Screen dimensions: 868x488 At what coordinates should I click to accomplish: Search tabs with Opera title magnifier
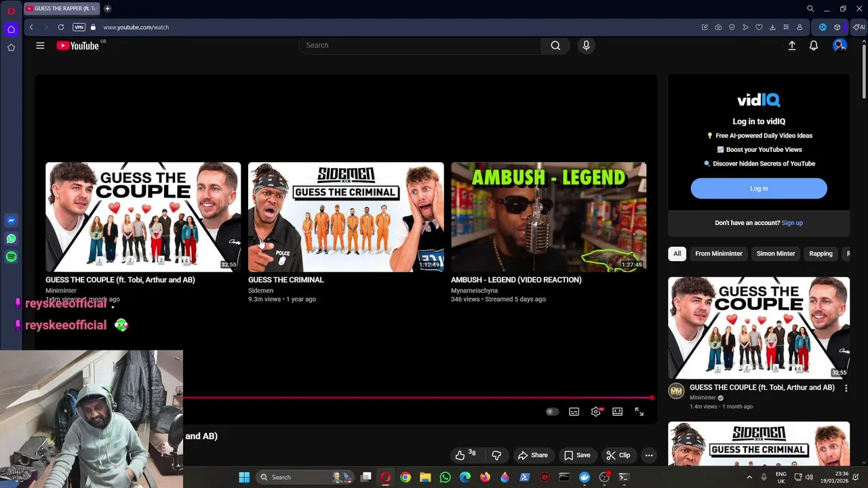click(x=810, y=9)
